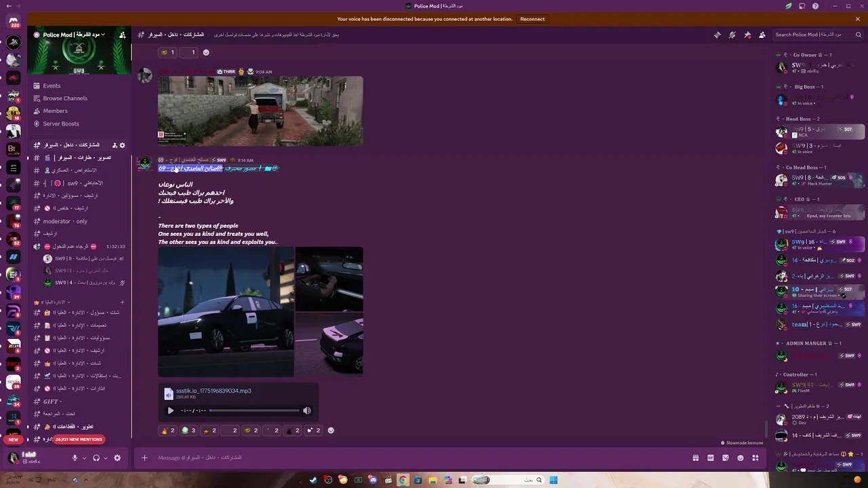Open server icon with 52 badge

(14, 238)
